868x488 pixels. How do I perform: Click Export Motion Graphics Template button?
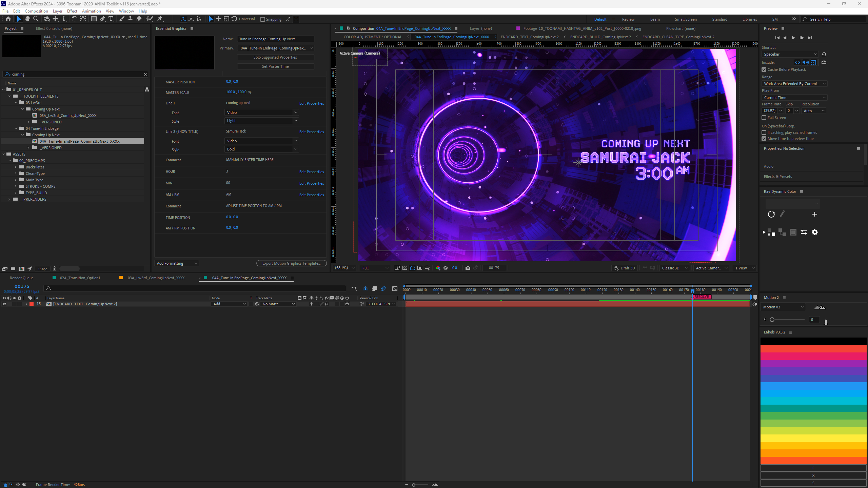tap(291, 263)
